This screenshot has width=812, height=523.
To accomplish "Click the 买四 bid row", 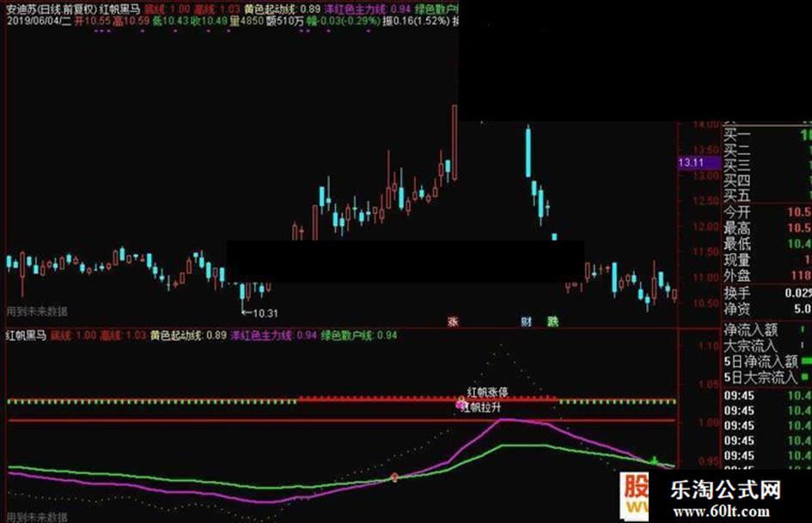I will pos(767,180).
